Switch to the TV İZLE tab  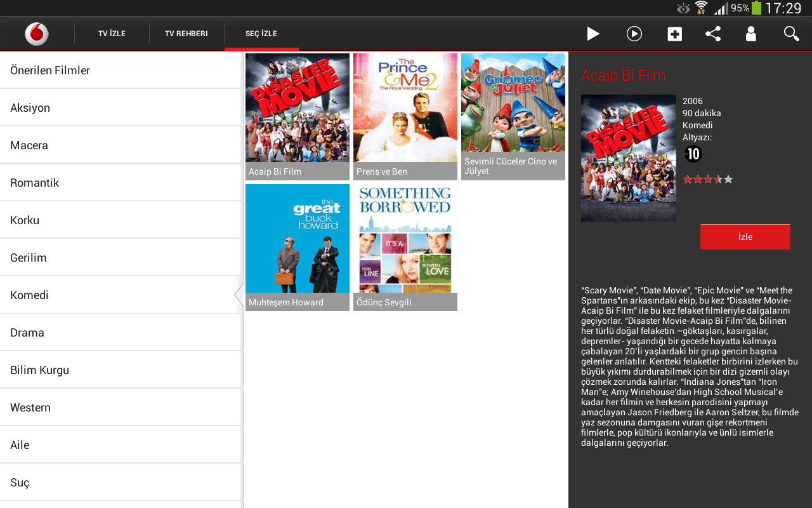tap(112, 34)
